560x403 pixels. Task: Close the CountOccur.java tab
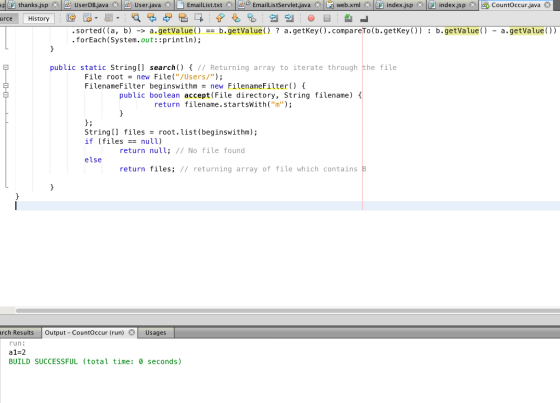tap(547, 5)
